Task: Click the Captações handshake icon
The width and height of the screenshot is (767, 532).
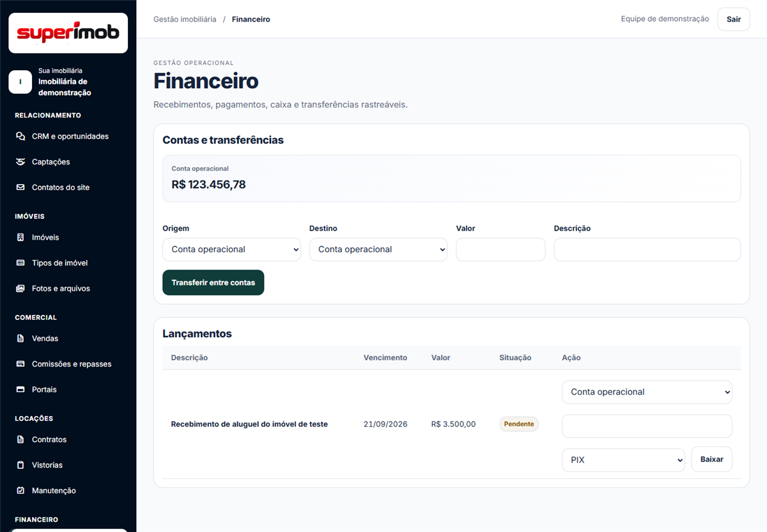Action: click(x=20, y=162)
